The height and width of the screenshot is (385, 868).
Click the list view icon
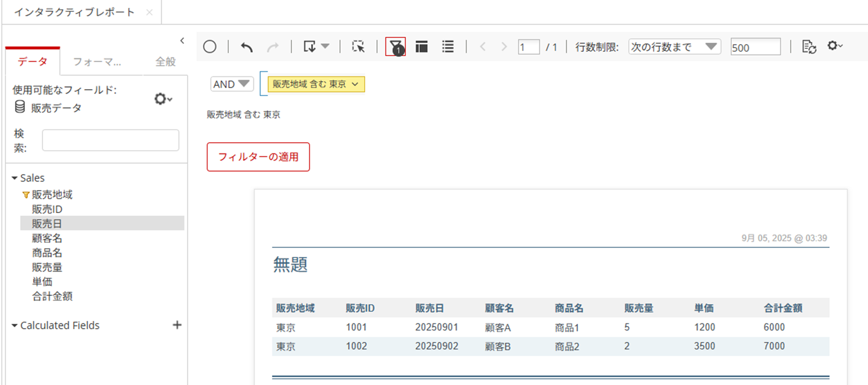(448, 46)
